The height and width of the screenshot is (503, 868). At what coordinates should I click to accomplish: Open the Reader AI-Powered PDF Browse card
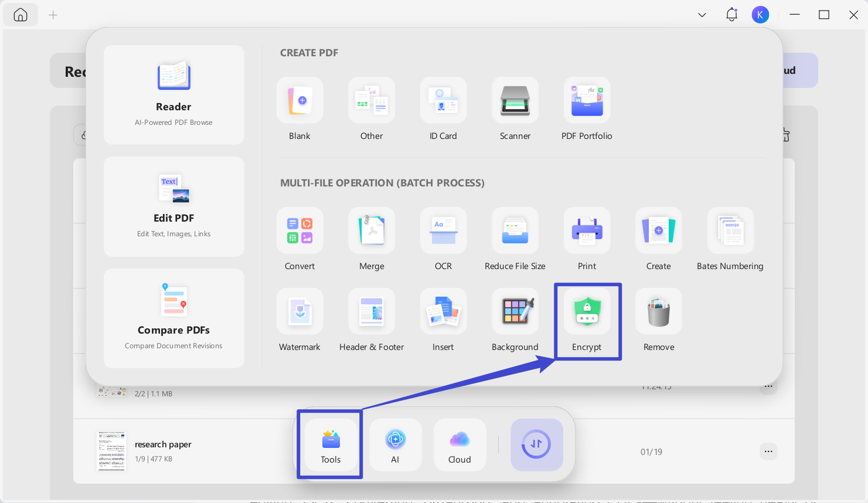[x=173, y=95]
